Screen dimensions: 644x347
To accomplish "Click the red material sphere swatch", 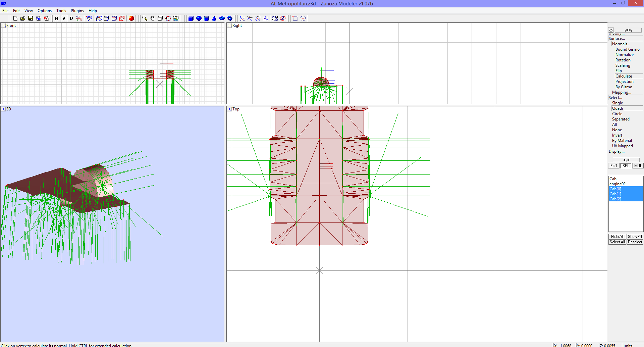I will pos(131,18).
